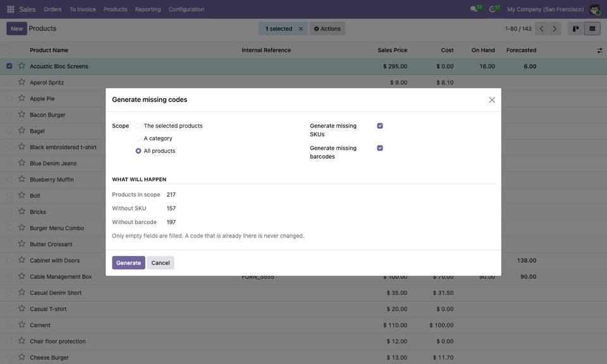Open the activities clock icon
The height and width of the screenshot is (364, 607).
492,9
